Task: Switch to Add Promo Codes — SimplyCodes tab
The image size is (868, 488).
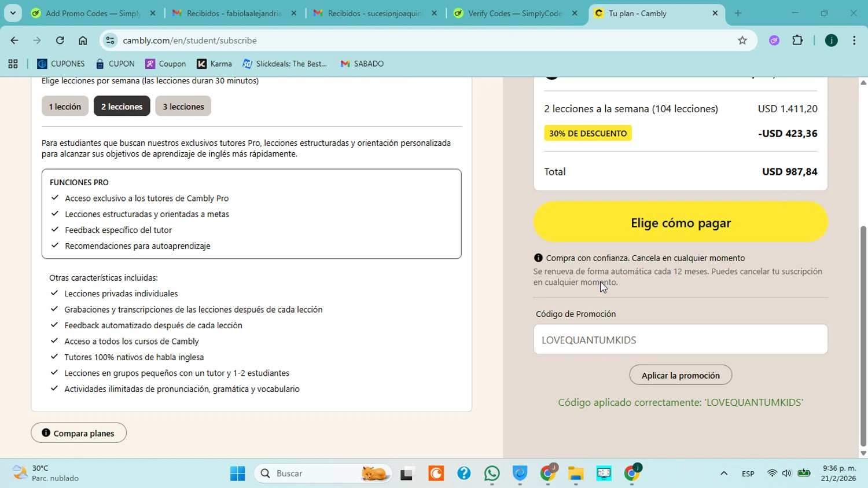Action: point(93,13)
